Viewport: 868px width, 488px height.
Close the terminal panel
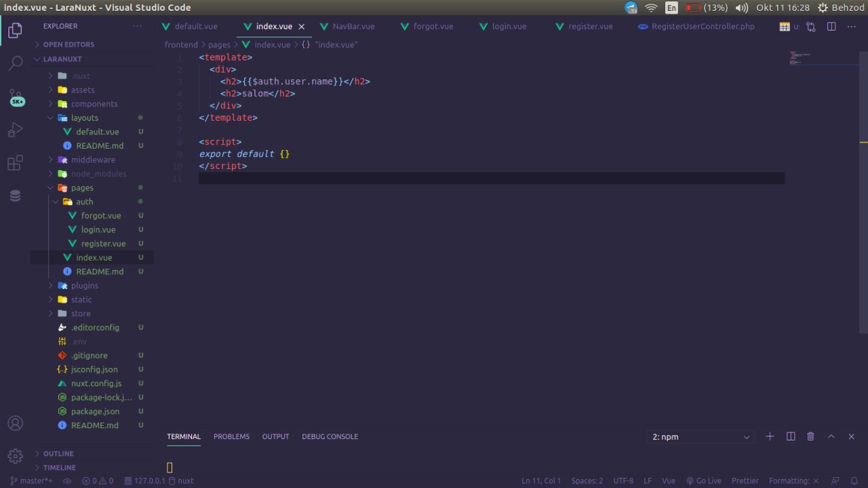tap(852, 436)
